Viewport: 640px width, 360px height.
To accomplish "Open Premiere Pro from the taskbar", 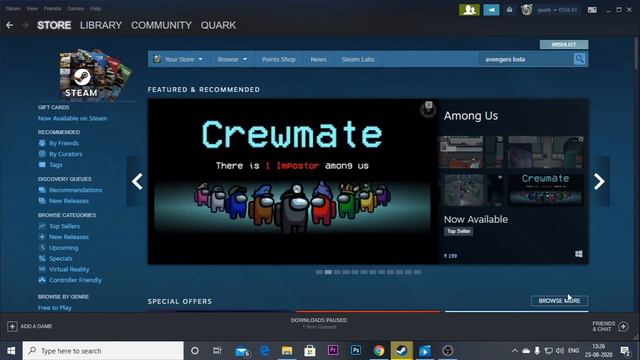I will [x=333, y=350].
